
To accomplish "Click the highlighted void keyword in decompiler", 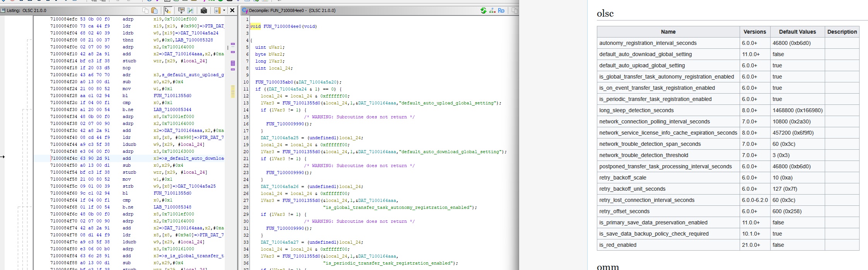I will tap(255, 26).
